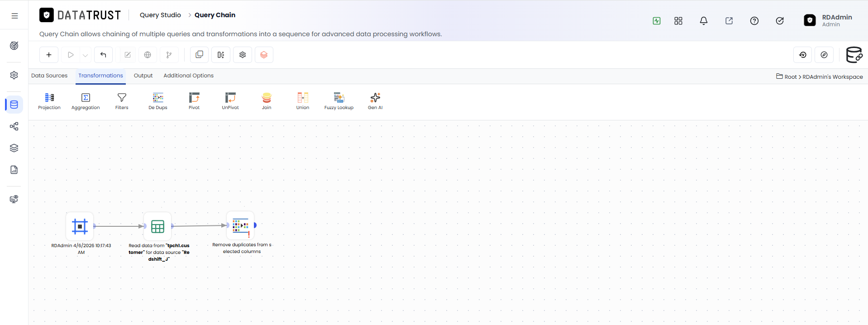Choose the Filters transformation

click(x=122, y=101)
